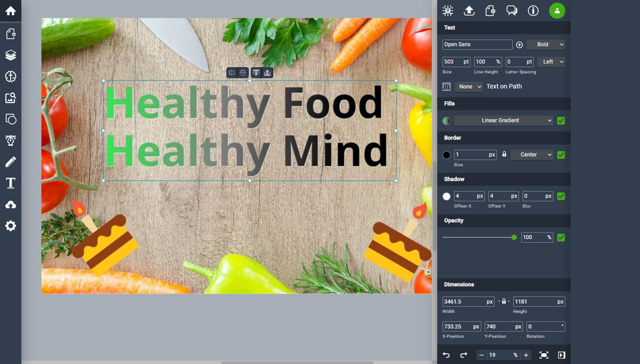Bring the text layer forward
Image resolution: width=640 pixels, height=364 pixels.
[267, 72]
